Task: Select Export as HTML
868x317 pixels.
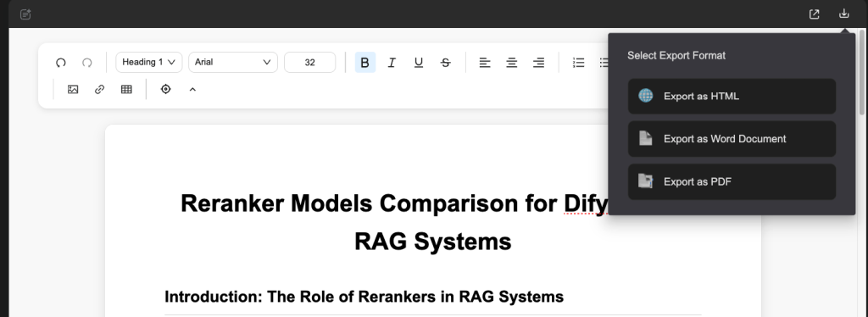Action: coord(732,97)
